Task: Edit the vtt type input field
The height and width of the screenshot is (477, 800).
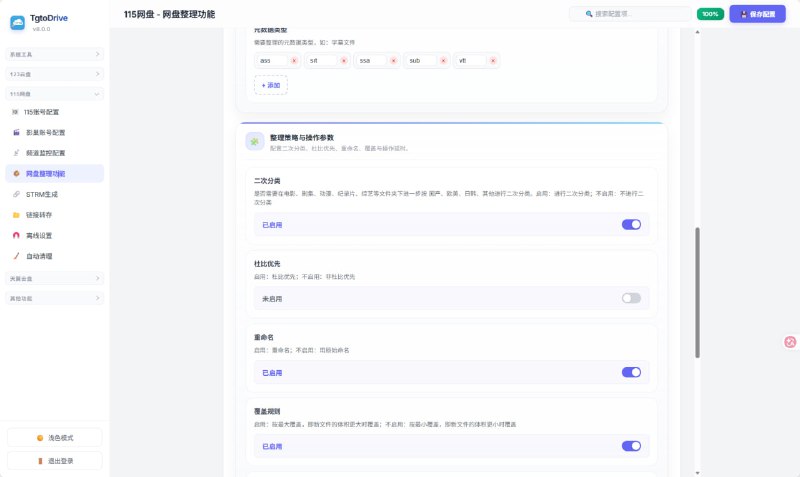Action: click(x=471, y=61)
